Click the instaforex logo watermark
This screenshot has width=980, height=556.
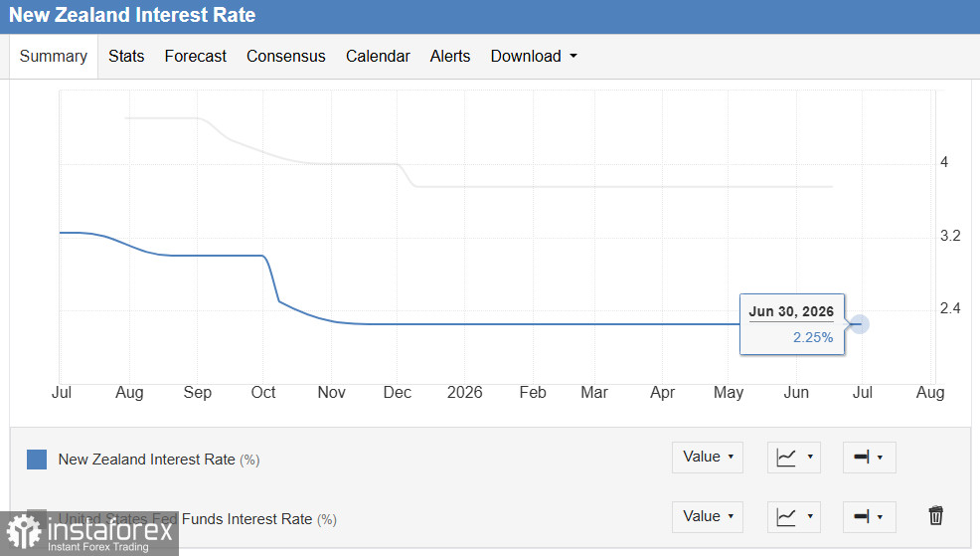point(89,533)
